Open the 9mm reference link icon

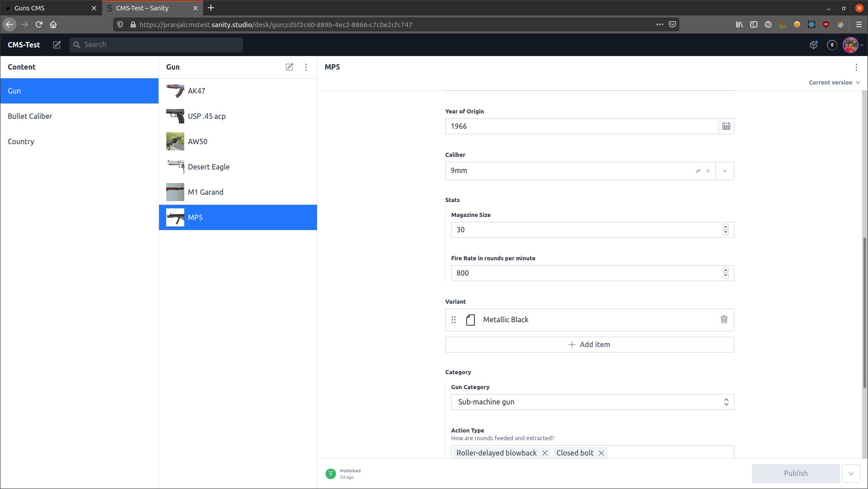(698, 171)
